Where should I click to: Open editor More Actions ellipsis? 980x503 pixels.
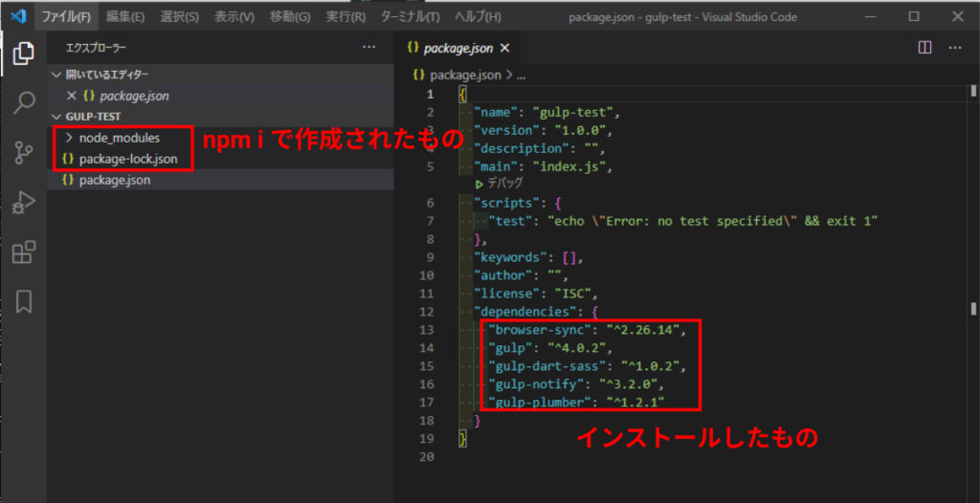coord(956,48)
